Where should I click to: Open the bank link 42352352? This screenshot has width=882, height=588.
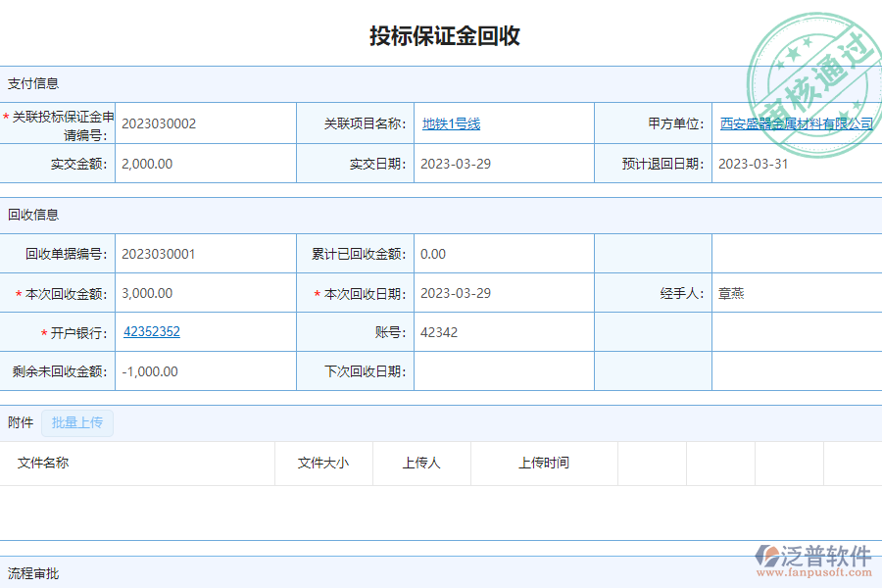pos(151,331)
